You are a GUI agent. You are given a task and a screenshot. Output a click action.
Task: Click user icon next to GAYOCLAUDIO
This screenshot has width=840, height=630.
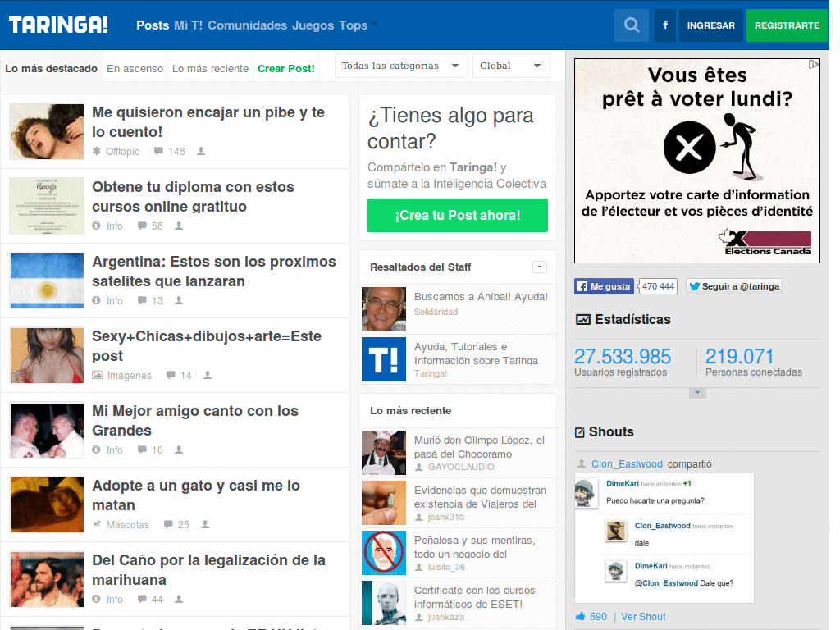[419, 467]
